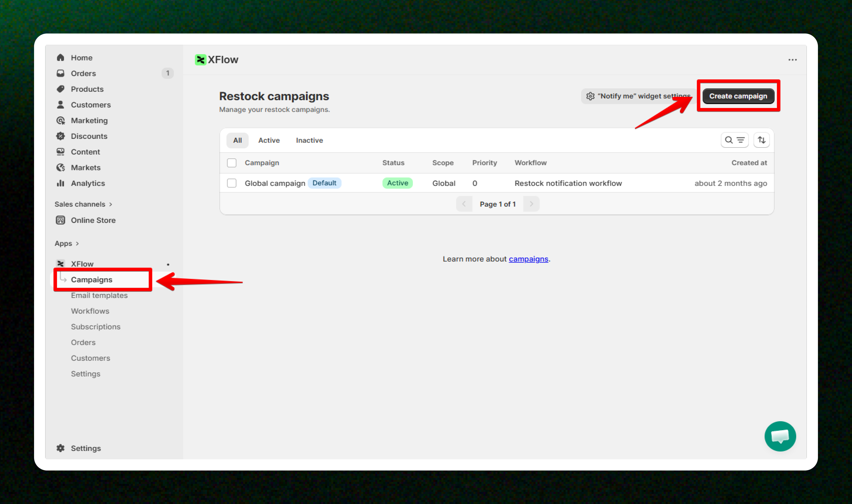This screenshot has width=852, height=504.
Task: Expand the Apps section
Action: coord(67,243)
